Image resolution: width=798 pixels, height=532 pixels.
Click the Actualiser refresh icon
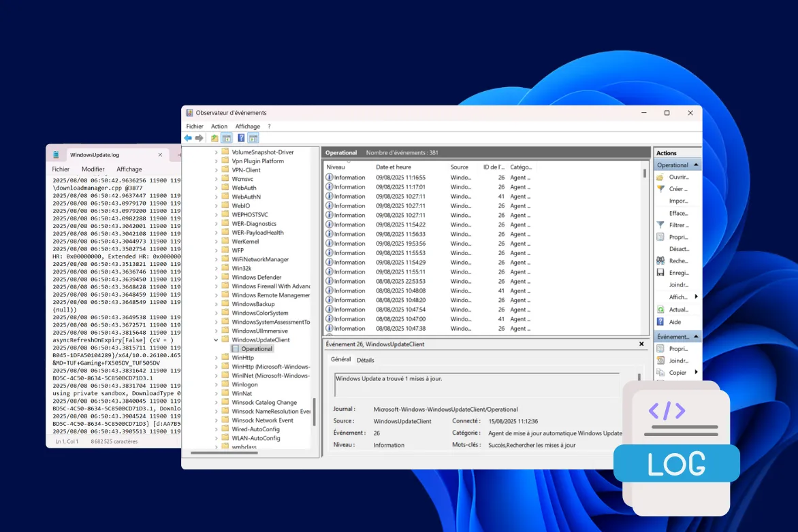click(660, 310)
